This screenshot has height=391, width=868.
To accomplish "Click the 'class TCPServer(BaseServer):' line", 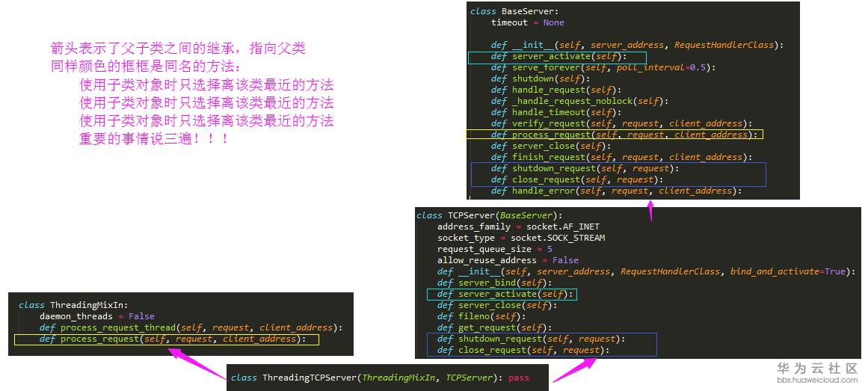I will tap(490, 215).
